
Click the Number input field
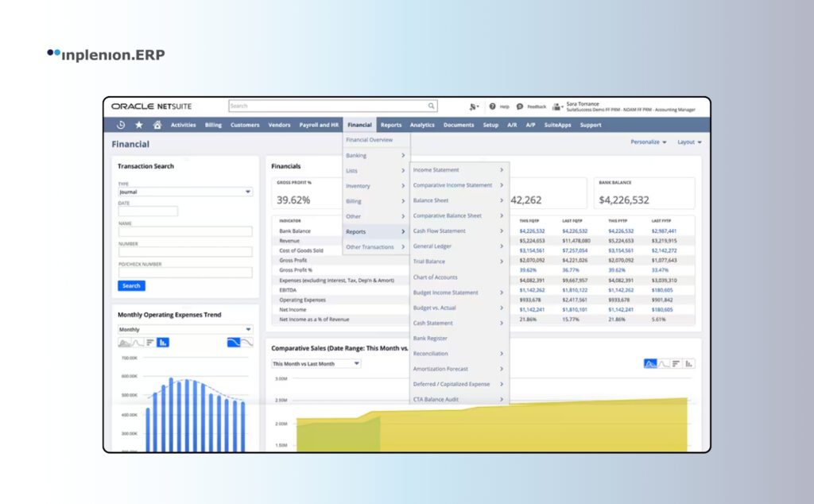(x=185, y=252)
